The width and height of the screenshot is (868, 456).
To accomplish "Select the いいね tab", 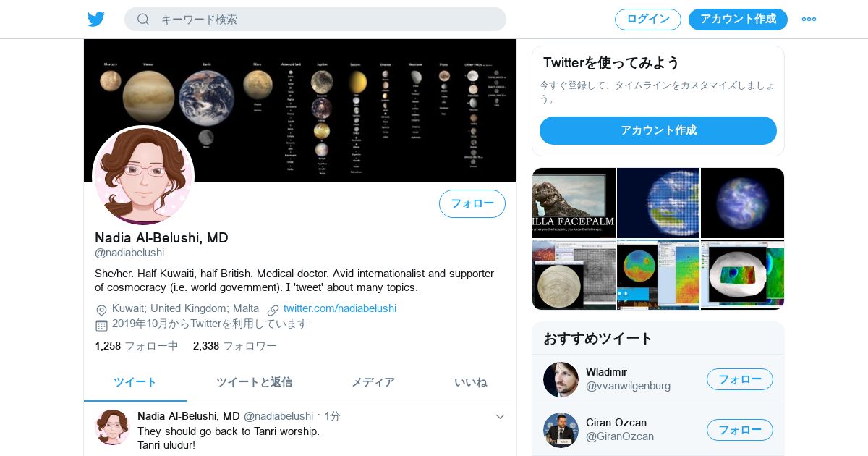I will [470, 382].
